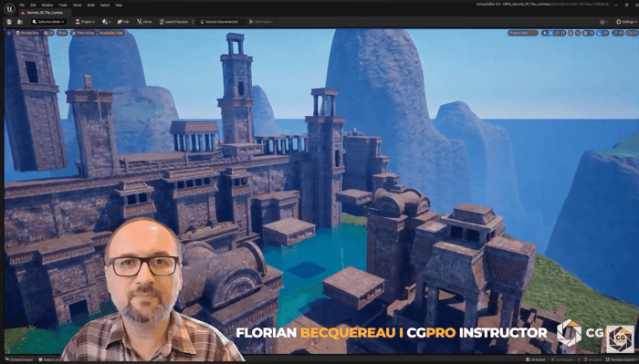Open the Window menu
The width and height of the screenshot is (639, 364).
tap(47, 5)
